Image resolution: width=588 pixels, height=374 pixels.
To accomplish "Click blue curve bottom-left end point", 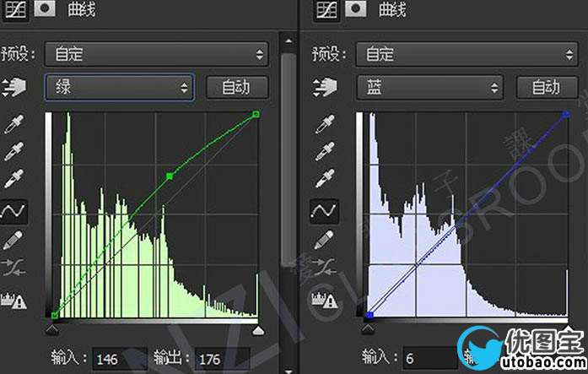I will [x=369, y=316].
